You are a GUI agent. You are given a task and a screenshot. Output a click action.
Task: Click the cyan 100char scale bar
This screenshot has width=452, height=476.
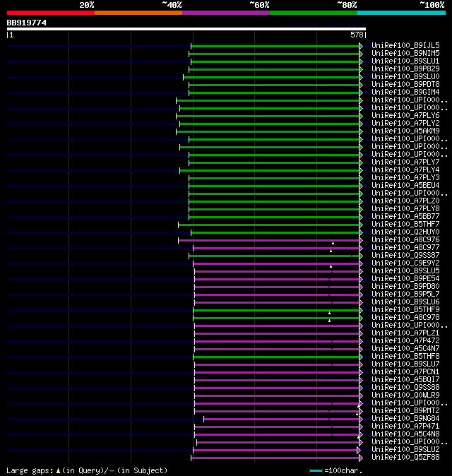(316, 471)
